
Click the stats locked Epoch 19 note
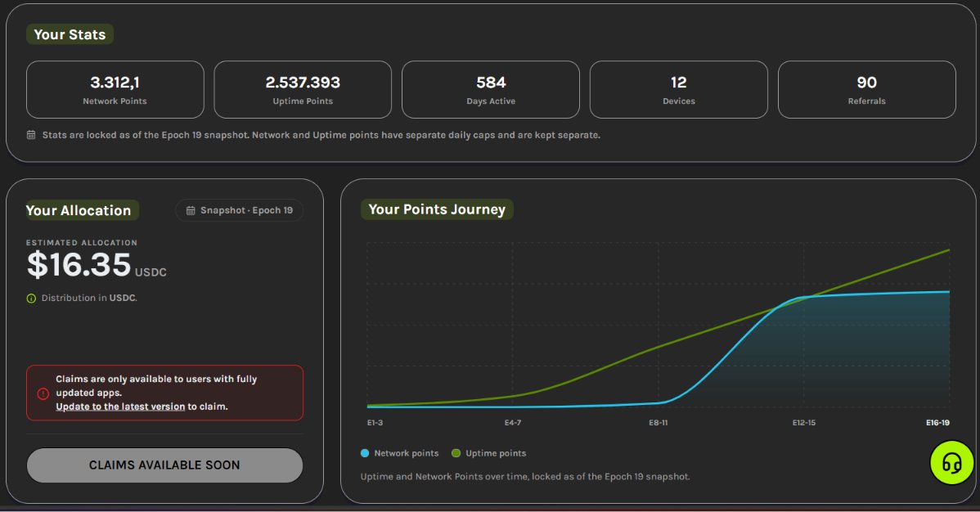pyautogui.click(x=321, y=135)
